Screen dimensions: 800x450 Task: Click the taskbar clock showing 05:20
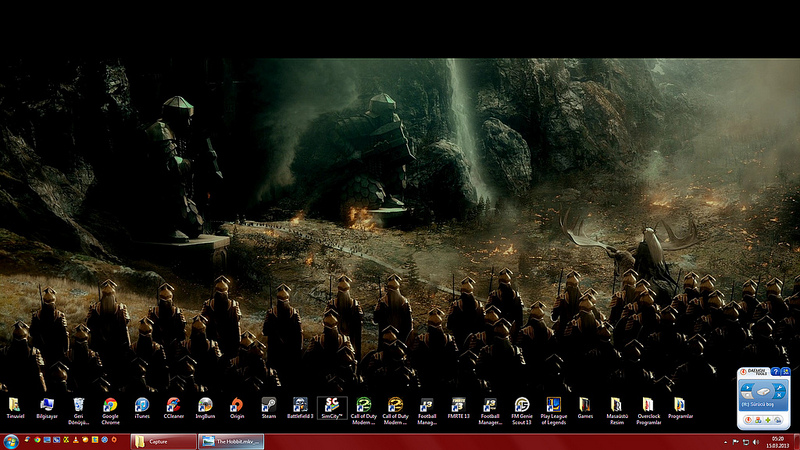[778, 442]
